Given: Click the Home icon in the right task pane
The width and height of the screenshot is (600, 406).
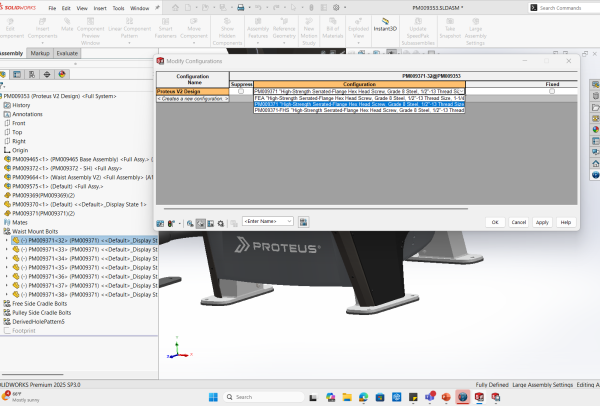Looking at the screenshot, I should click(595, 164).
